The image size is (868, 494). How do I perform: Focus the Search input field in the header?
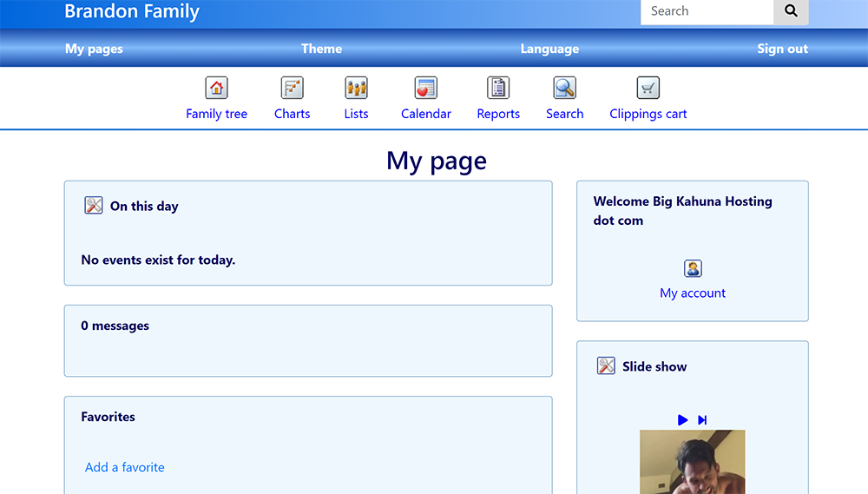pos(707,11)
